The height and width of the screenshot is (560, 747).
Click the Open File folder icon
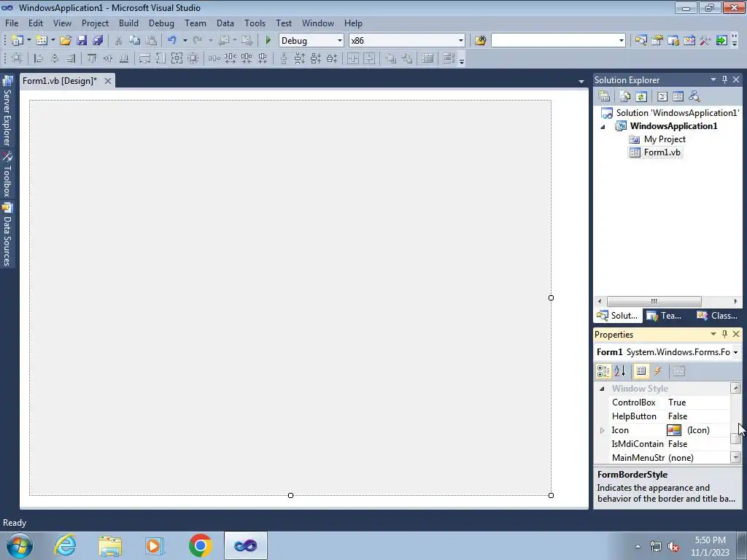[x=65, y=41]
